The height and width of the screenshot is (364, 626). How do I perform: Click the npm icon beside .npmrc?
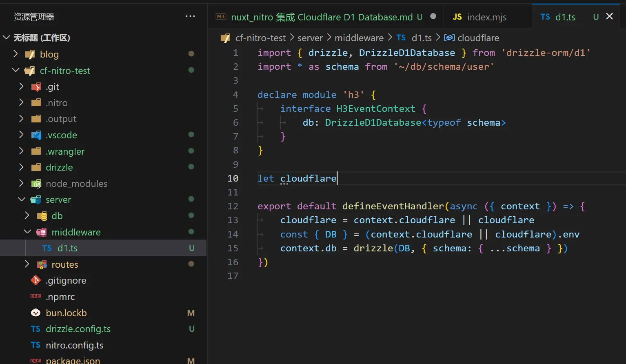35,296
